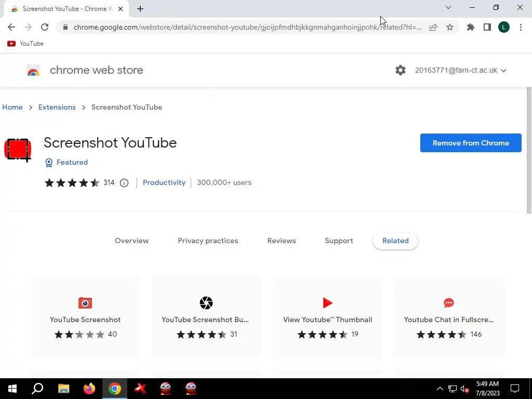532x399 pixels.
Task: Reload the current page
Action: tap(45, 27)
